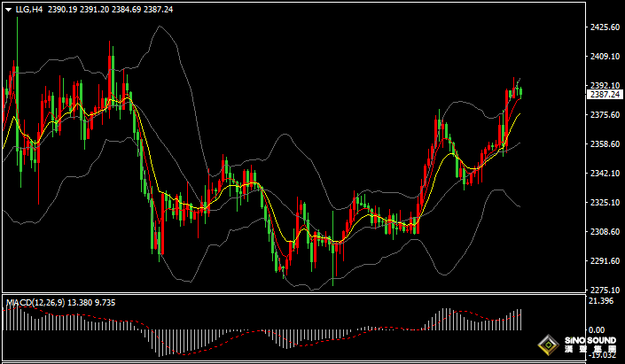Click the 2358.60 price axis label

click(x=604, y=144)
